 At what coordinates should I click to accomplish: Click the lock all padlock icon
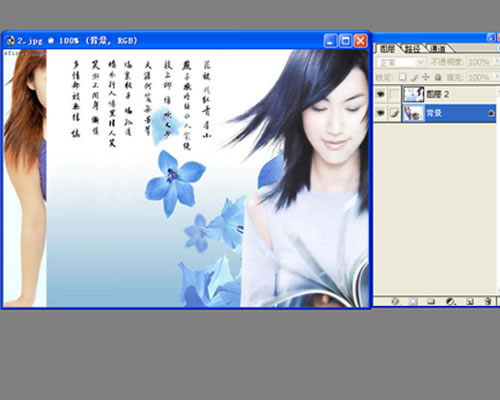pyautogui.click(x=438, y=77)
